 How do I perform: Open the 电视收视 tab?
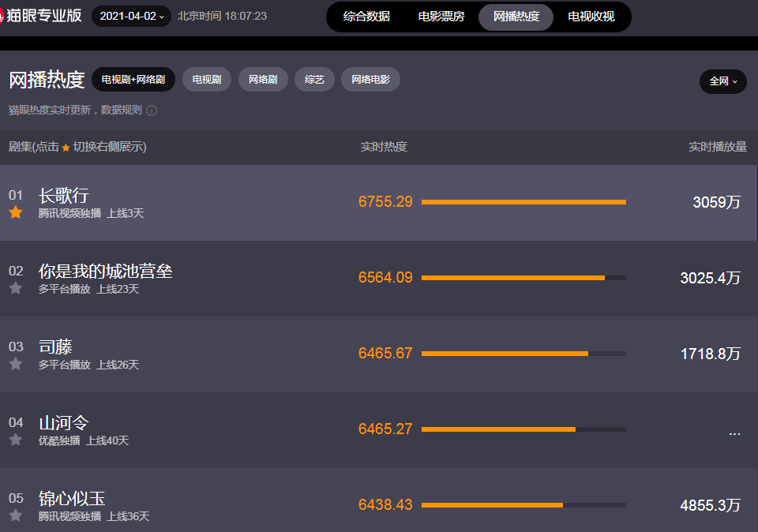click(x=591, y=17)
